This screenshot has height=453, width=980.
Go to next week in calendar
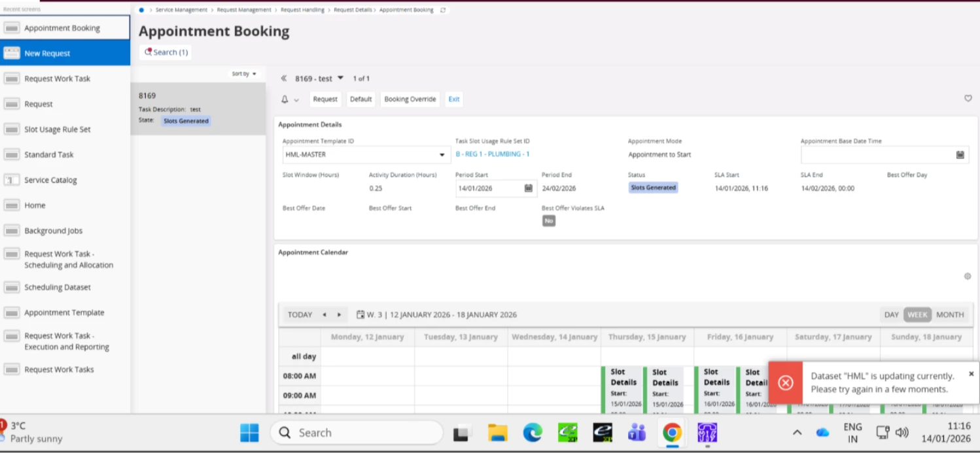tap(339, 314)
